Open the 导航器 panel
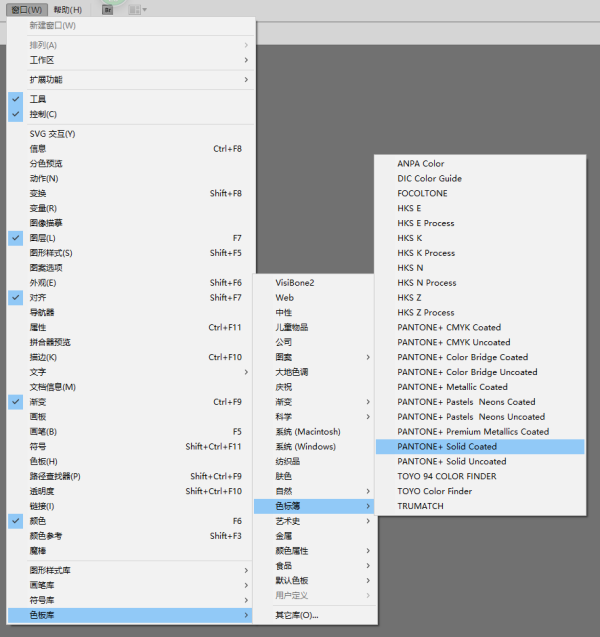This screenshot has height=637, width=600. tap(130, 312)
